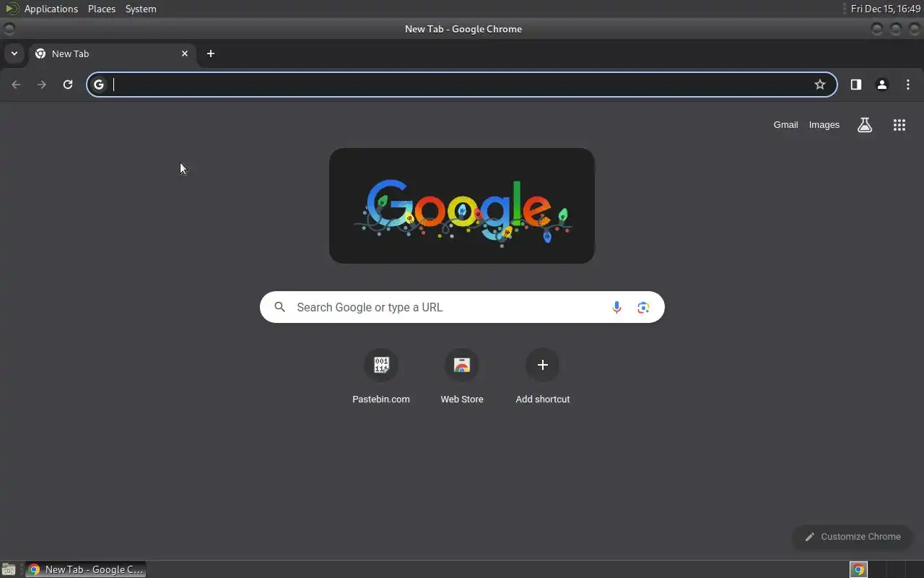Select New Tab - Google Chrome taskbar entry

click(x=86, y=569)
